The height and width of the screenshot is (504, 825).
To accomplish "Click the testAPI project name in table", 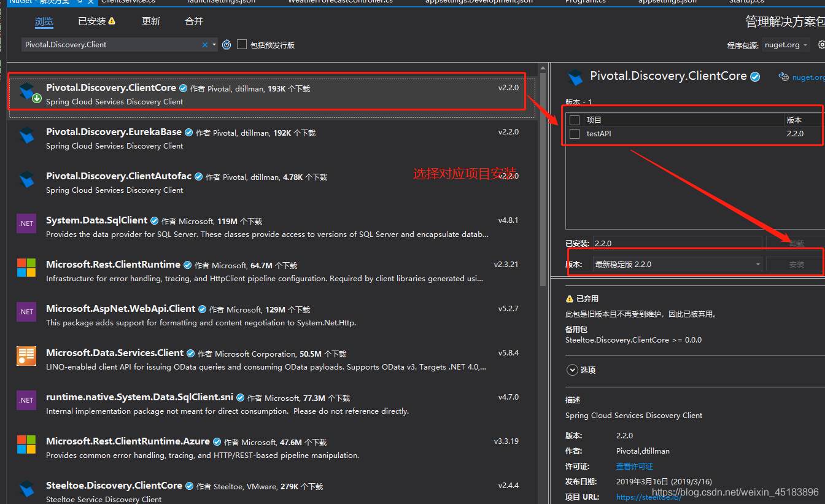I will click(598, 134).
